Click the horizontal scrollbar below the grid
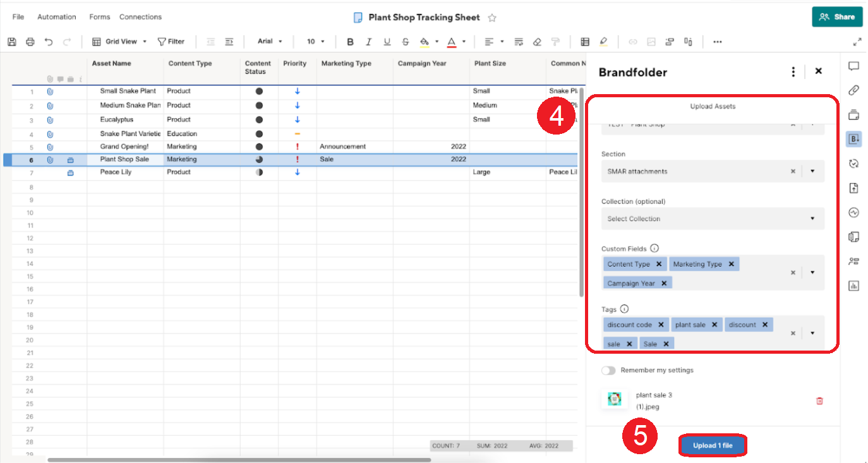Screen dimensions: 868x463 pos(239,460)
